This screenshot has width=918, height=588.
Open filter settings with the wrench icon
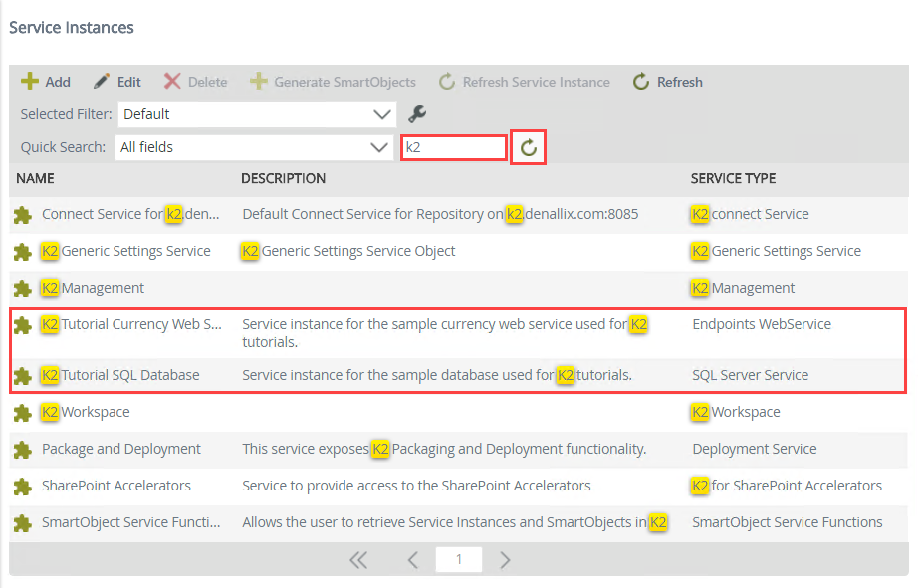pyautogui.click(x=417, y=113)
